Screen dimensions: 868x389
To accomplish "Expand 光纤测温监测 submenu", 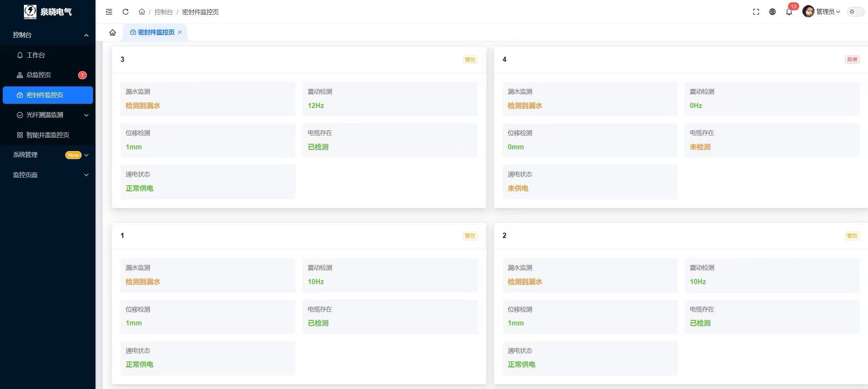I will [x=48, y=115].
